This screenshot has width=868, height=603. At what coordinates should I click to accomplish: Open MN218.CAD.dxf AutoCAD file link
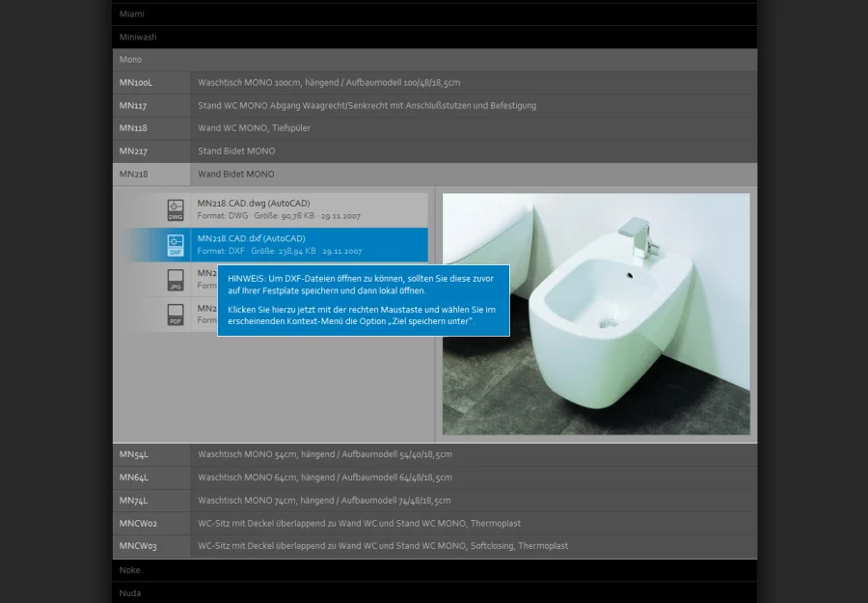click(x=251, y=238)
